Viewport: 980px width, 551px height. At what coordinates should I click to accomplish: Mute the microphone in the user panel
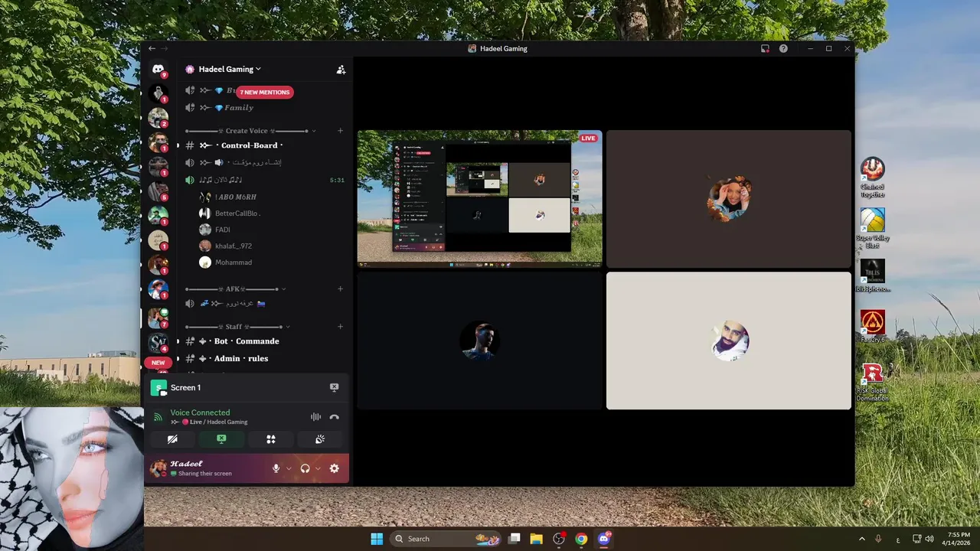[276, 468]
